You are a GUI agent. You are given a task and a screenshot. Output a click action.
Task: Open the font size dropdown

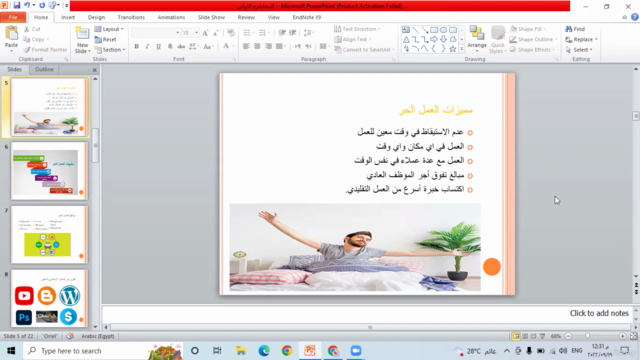tap(197, 33)
